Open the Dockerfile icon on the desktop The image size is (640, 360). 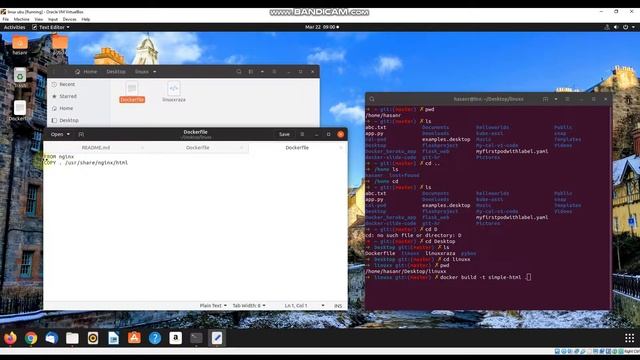20,111
